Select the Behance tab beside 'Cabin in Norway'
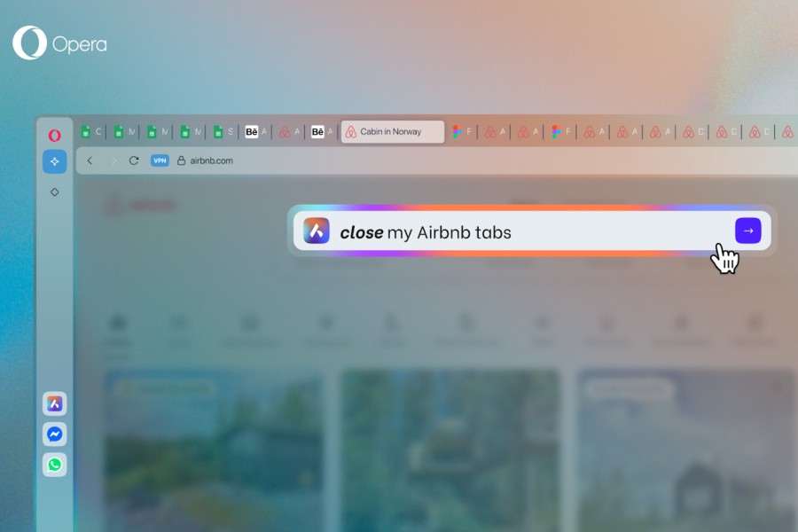Screen dimensions: 798x532 [x=323, y=132]
